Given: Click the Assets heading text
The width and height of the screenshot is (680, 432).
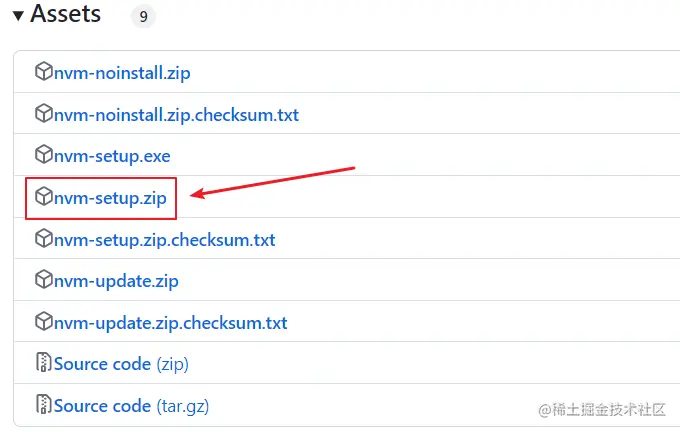Looking at the screenshot, I should coord(65,14).
